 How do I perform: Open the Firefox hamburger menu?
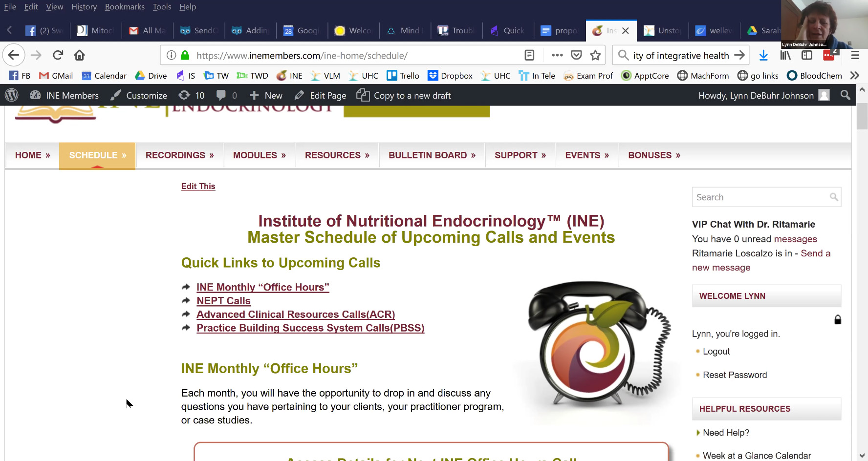coord(855,55)
